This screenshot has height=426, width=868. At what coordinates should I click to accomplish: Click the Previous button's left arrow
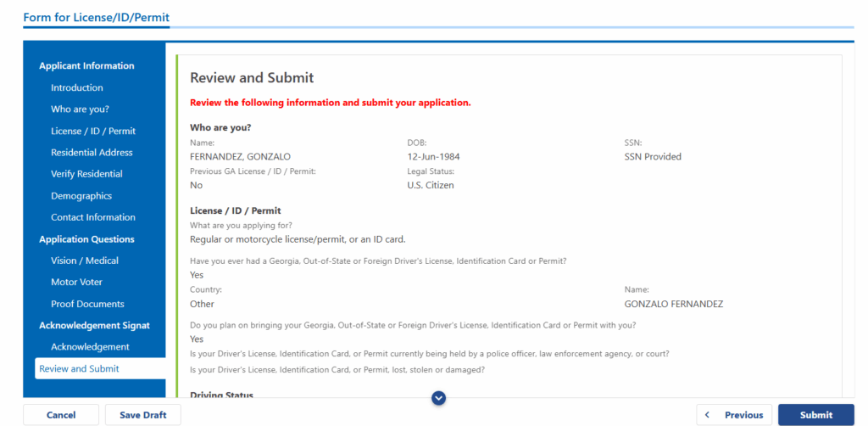tap(709, 415)
